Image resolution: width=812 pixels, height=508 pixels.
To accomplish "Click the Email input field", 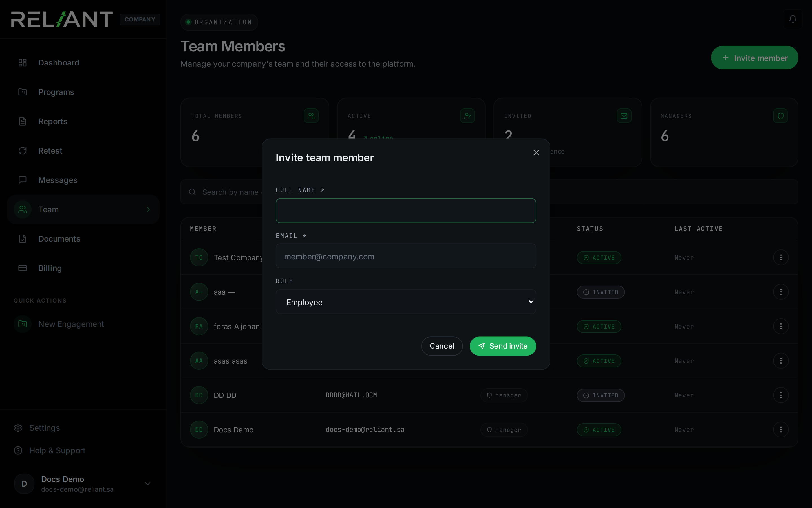I will pos(406,256).
